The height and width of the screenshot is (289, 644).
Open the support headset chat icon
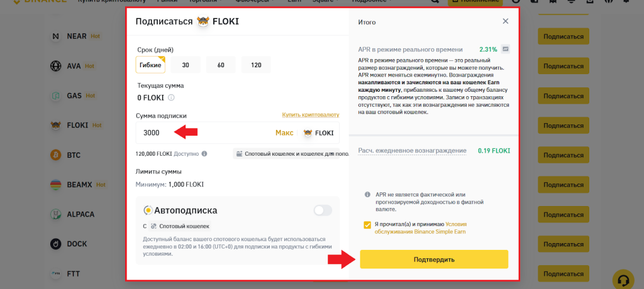click(623, 279)
